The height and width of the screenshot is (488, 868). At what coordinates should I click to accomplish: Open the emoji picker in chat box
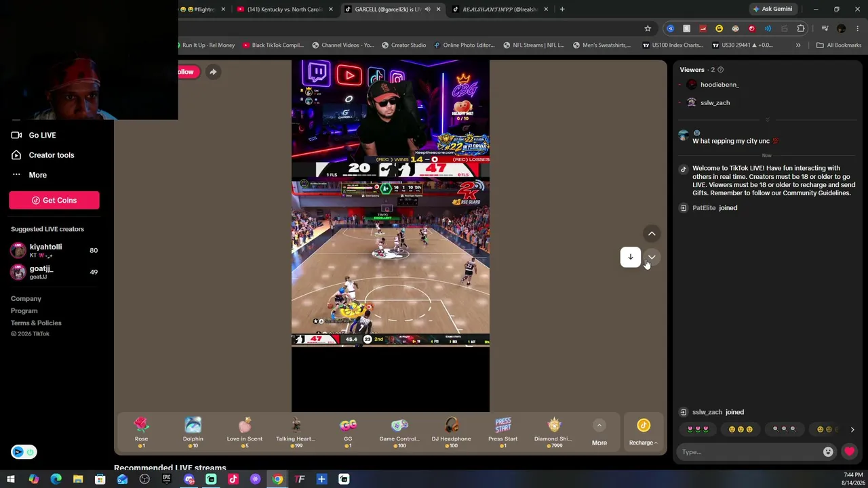(x=828, y=452)
